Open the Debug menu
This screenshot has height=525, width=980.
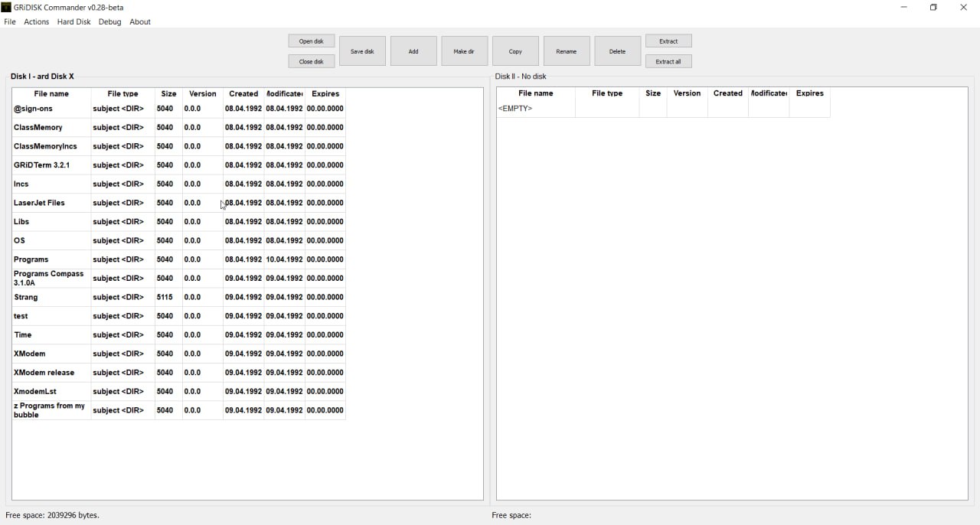click(109, 22)
